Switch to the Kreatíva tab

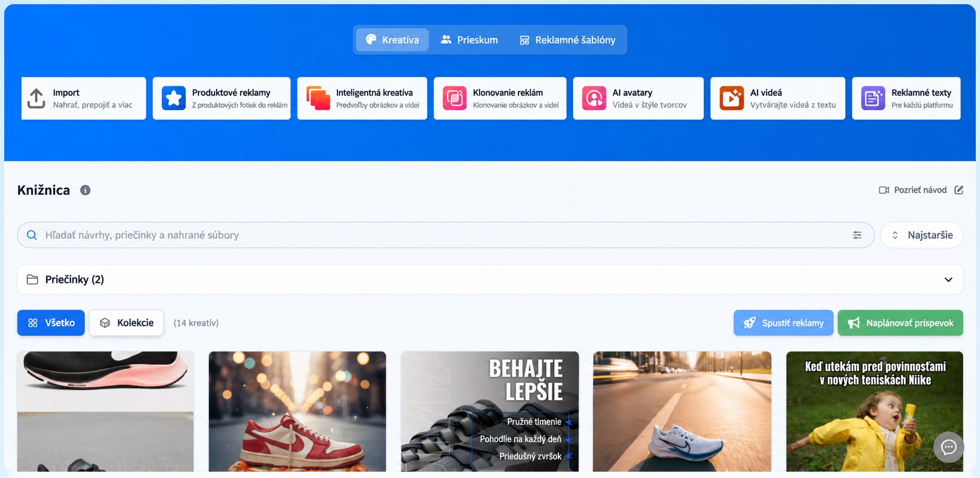tap(392, 40)
